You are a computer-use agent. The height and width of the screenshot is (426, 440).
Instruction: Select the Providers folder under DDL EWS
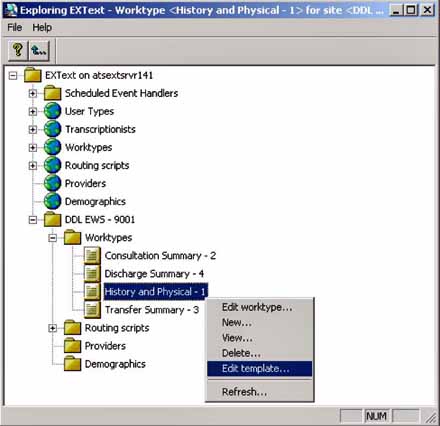coord(105,346)
